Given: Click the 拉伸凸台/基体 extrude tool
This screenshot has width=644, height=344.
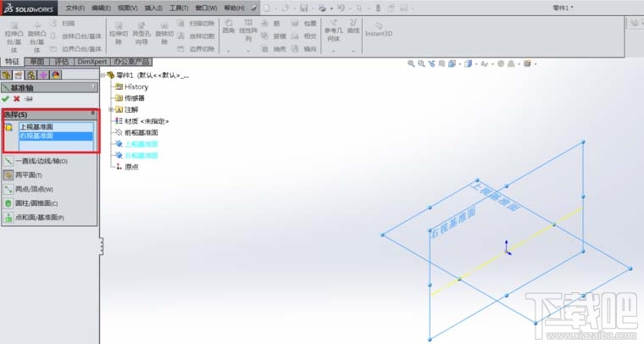Looking at the screenshot, I should (14, 37).
